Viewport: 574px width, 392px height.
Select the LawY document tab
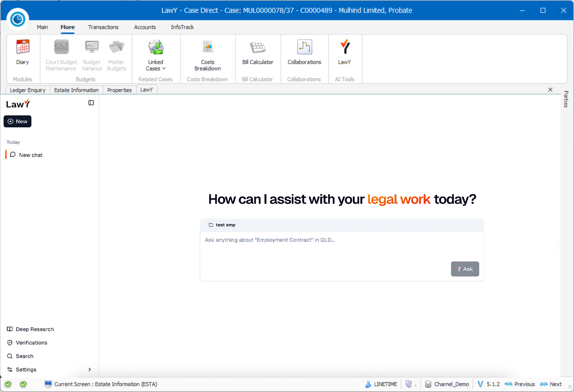[147, 90]
